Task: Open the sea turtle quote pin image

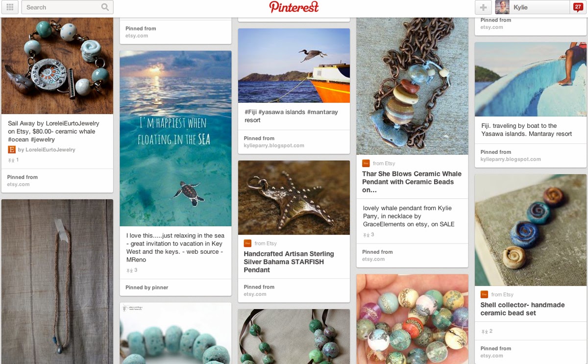Action: click(175, 138)
